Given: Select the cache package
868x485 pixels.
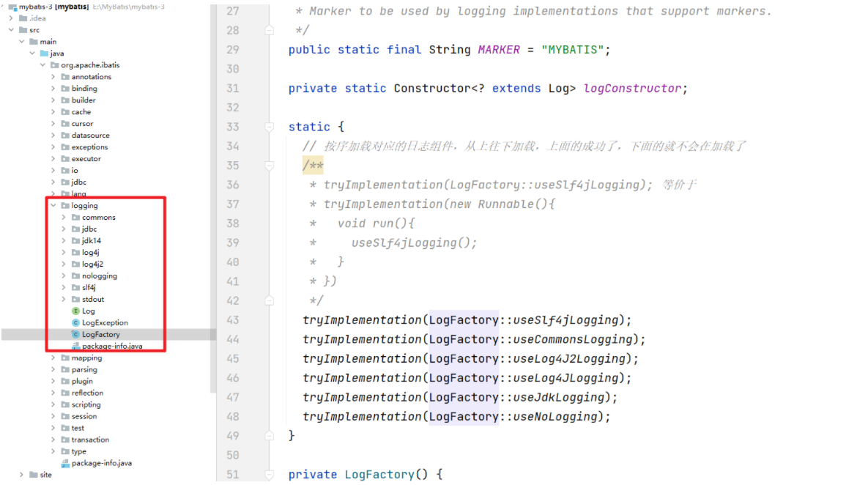Looking at the screenshot, I should coord(81,112).
